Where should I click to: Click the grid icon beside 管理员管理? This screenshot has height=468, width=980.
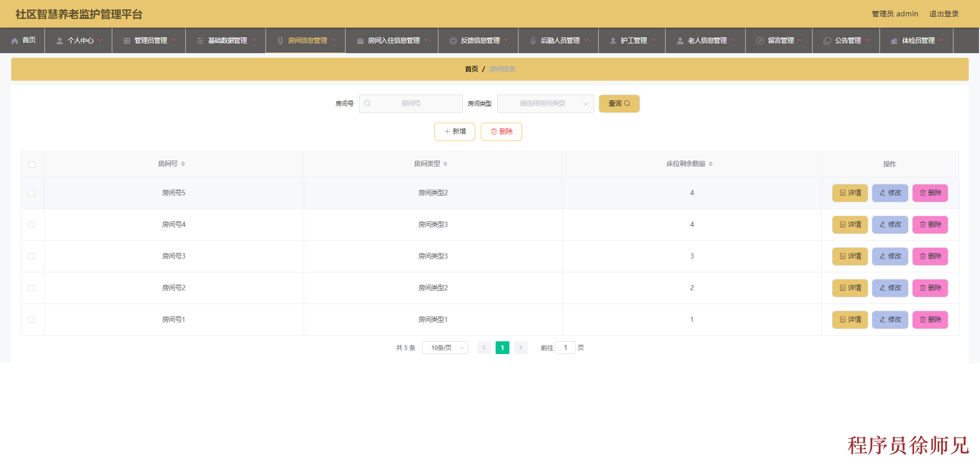coord(127,41)
